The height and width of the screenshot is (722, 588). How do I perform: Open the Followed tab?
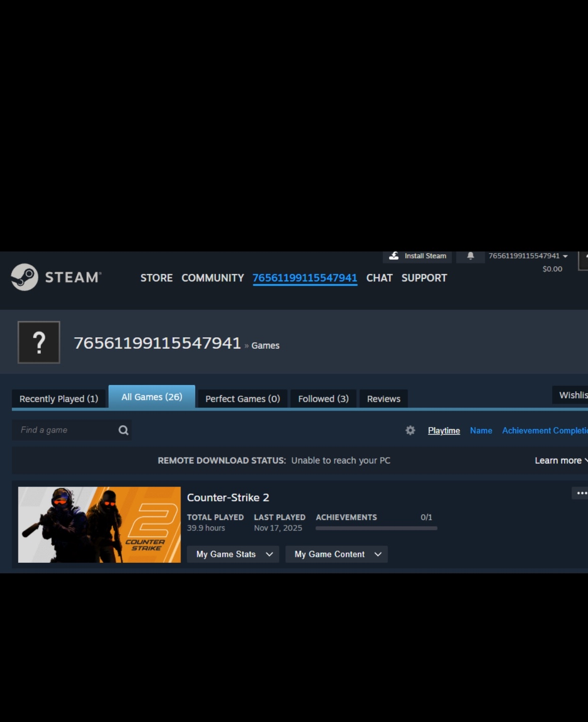coord(323,399)
